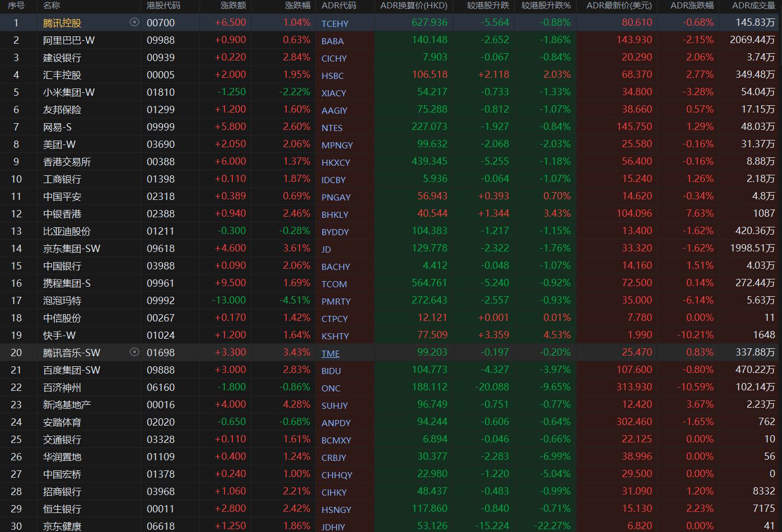Click 阿里巴巴 ADR volume 2069.44万
Screen dimensions: 782x532
click(752, 40)
